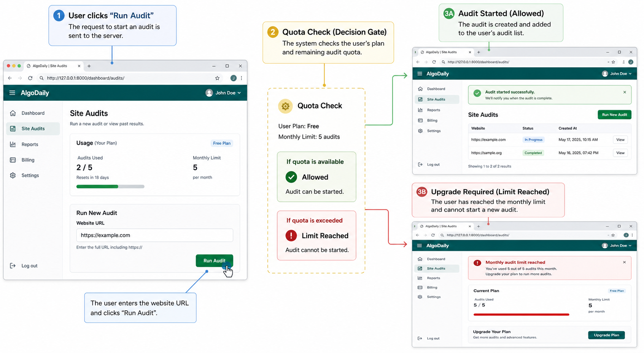Open hamburger menu in bottom-right window
This screenshot has height=353, width=644.
[419, 245]
